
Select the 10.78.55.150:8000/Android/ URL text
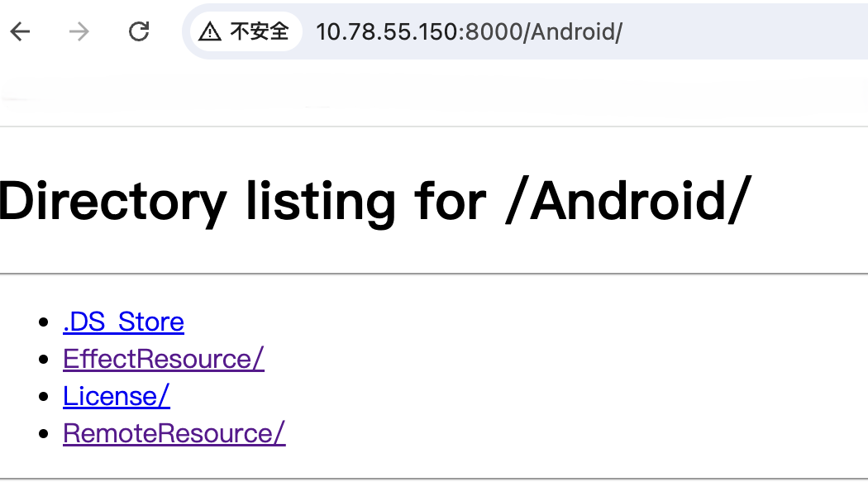pyautogui.click(x=469, y=32)
